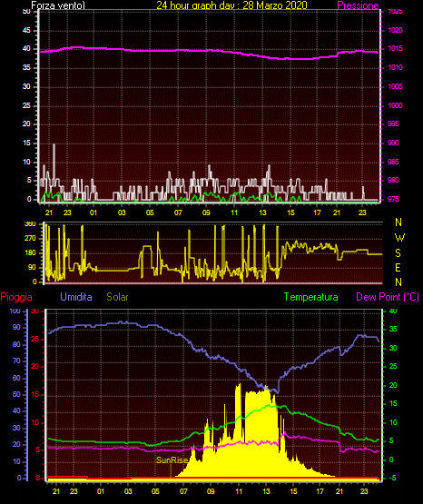Click the 1015 pressure axis value
Viewport: 423px width, 504px height.
pos(395,49)
